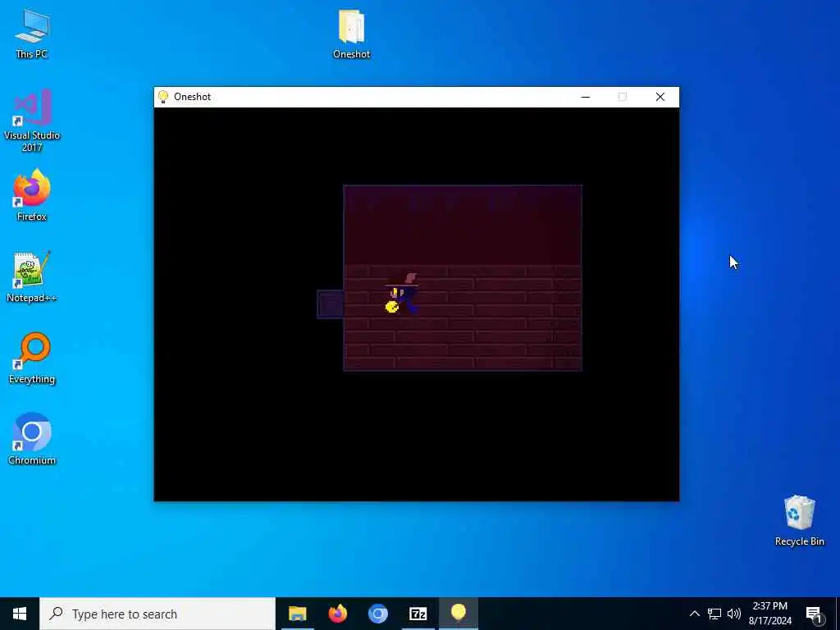
Task: Show hidden system tray icons
Action: tap(694, 614)
